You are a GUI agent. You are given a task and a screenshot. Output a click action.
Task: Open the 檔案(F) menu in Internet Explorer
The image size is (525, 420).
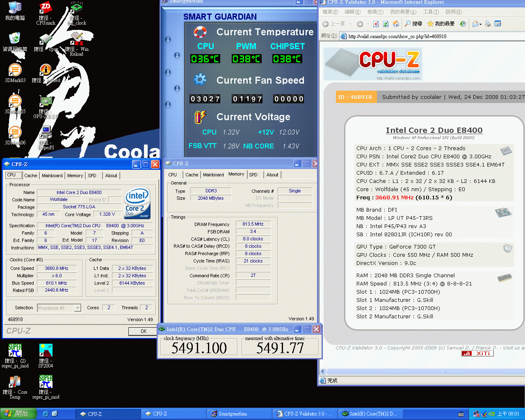330,12
